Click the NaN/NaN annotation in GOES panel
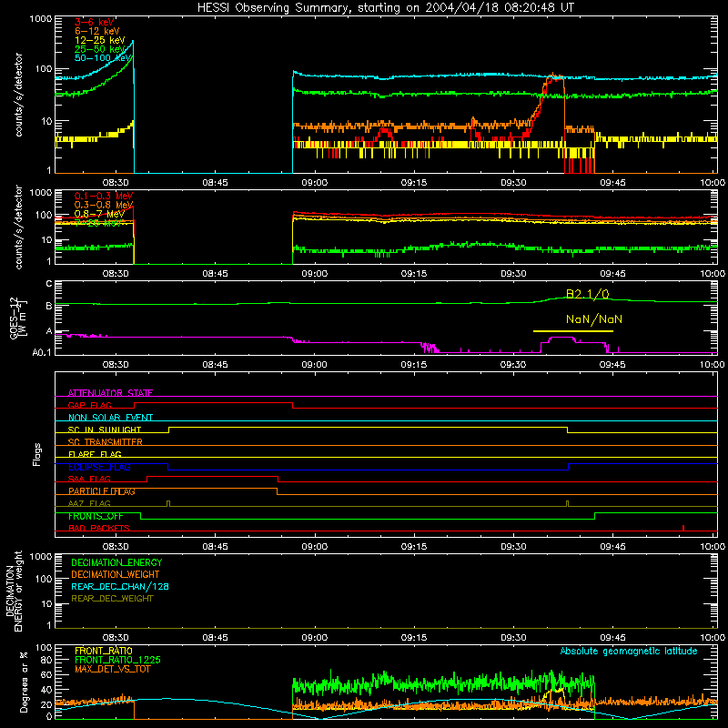 tap(594, 319)
